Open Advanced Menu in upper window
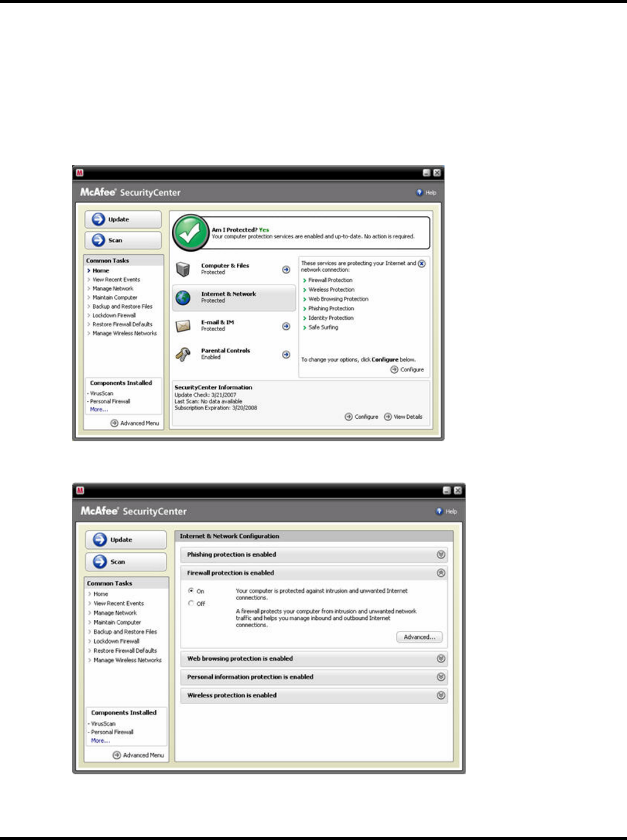Viewport: 627px width, 840px height. tap(135, 423)
